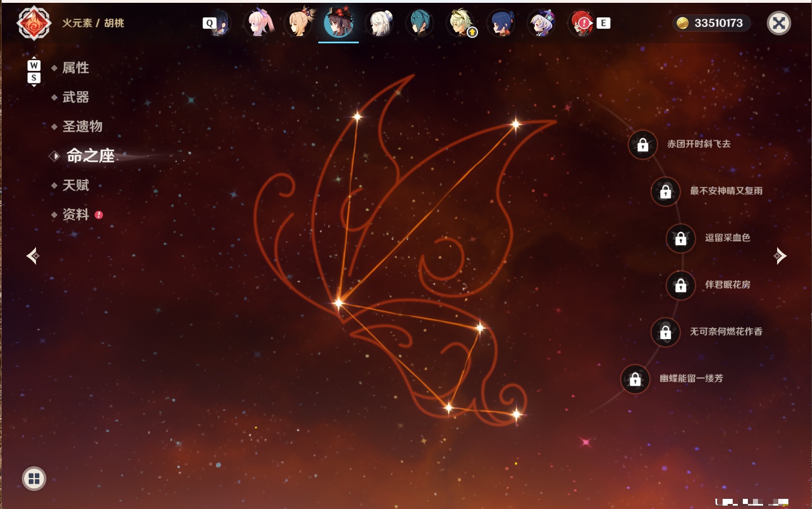The width and height of the screenshot is (812, 509).
Task: Select the red-haired character portrait with alert
Action: (x=582, y=23)
